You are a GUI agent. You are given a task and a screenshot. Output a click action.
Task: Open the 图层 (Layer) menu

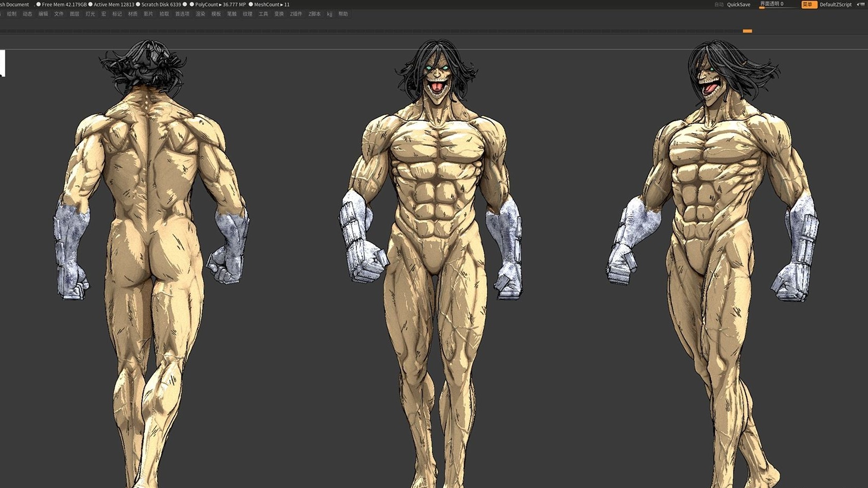(x=74, y=14)
